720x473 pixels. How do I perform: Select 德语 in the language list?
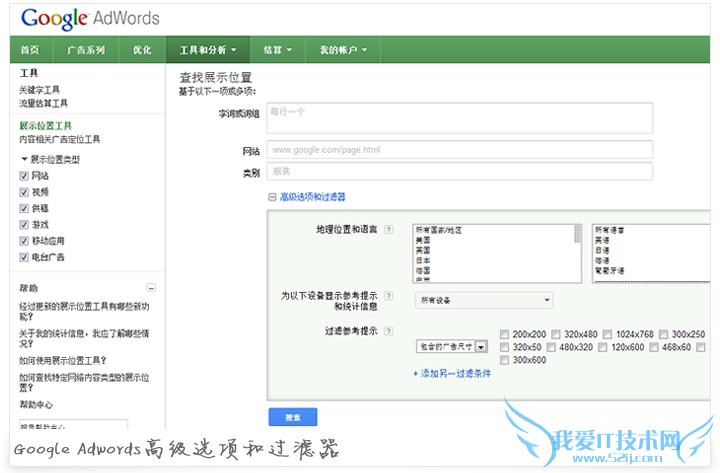[602, 260]
